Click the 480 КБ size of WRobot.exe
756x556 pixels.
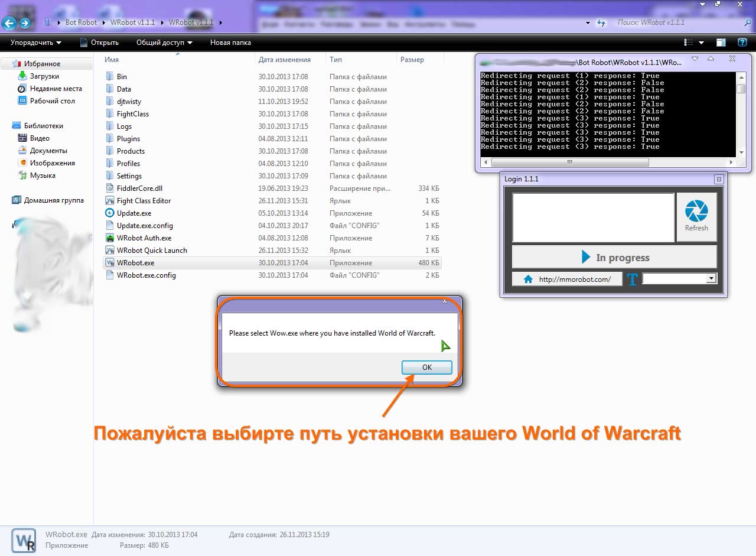(x=428, y=262)
